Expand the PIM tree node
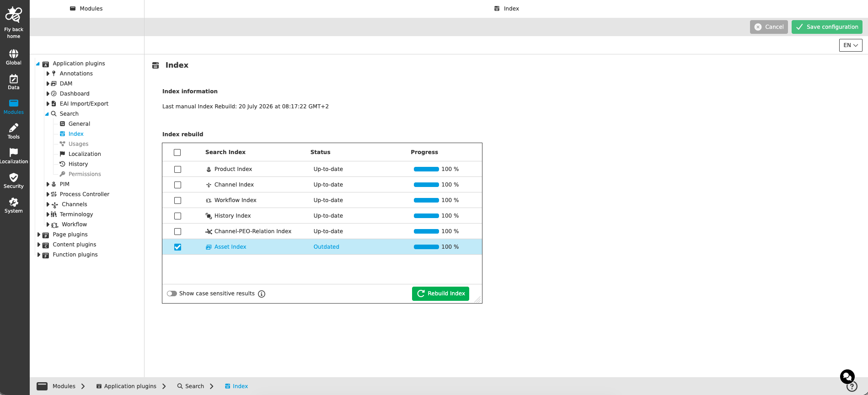The image size is (868, 395). tap(48, 184)
